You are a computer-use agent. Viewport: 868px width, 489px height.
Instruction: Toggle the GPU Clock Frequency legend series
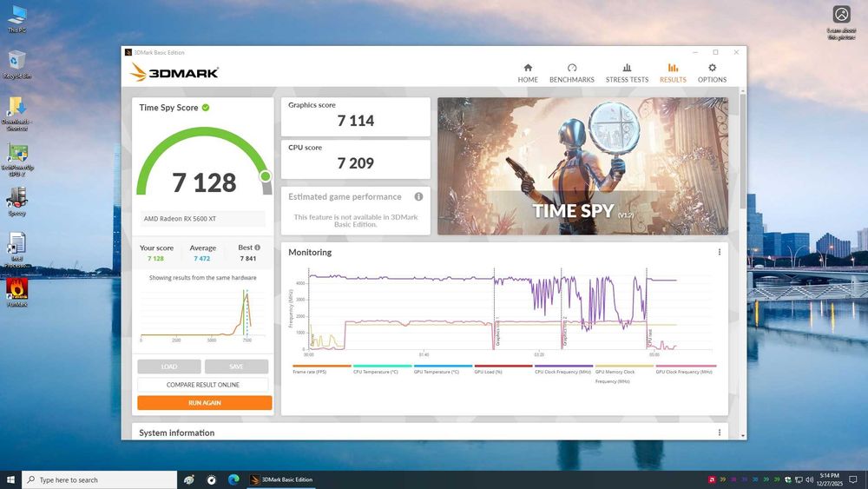(685, 369)
